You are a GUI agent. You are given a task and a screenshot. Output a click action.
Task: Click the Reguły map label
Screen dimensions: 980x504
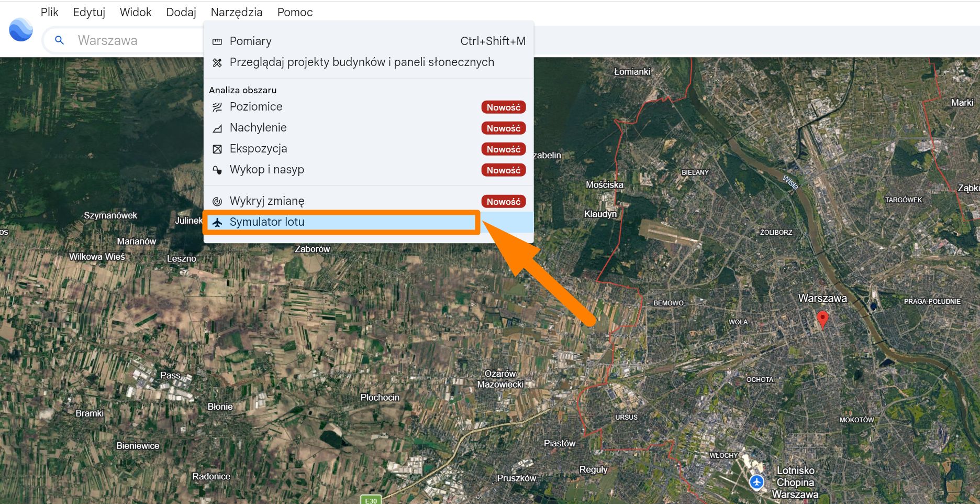coord(594,469)
